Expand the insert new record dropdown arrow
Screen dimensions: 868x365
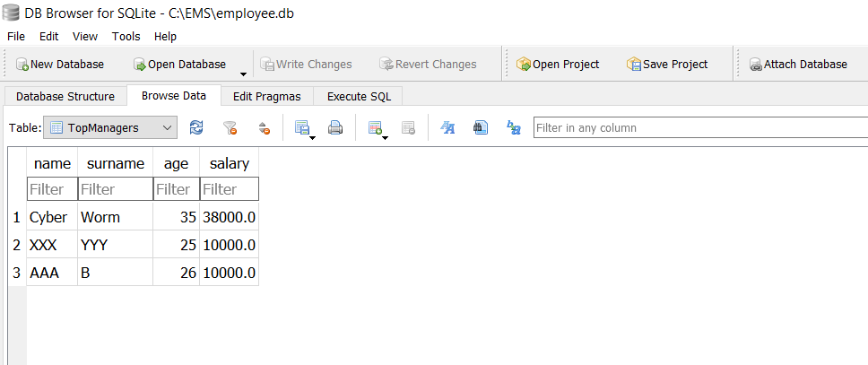tap(385, 138)
